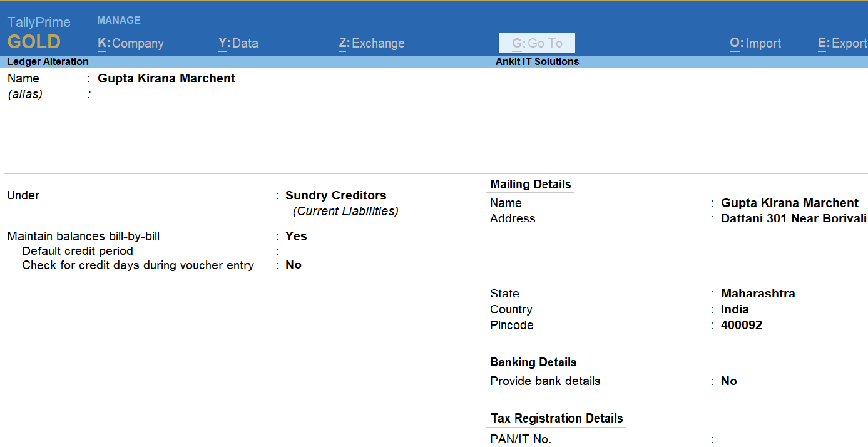Toggle Provide bank details value No
The height and width of the screenshot is (447, 868).
click(729, 381)
